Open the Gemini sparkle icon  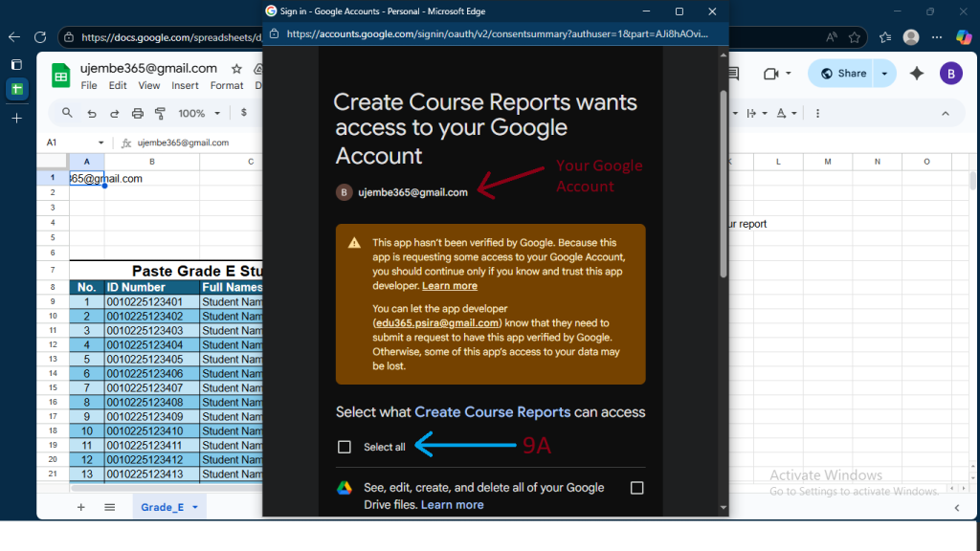click(x=916, y=74)
